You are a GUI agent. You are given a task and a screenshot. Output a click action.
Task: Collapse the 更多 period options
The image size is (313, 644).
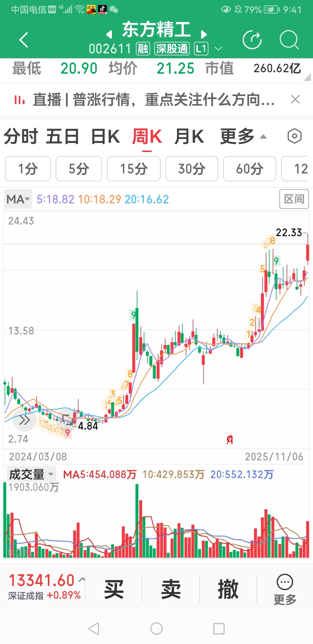(x=243, y=136)
